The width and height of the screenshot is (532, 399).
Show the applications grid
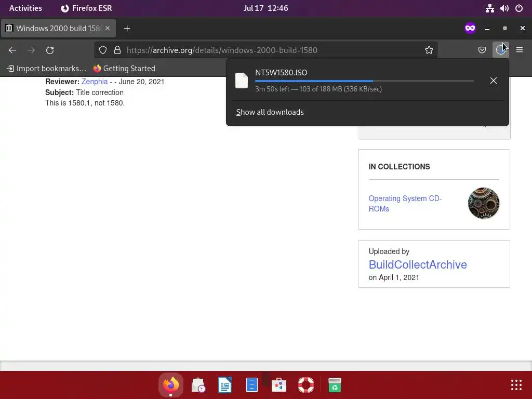coord(516,385)
